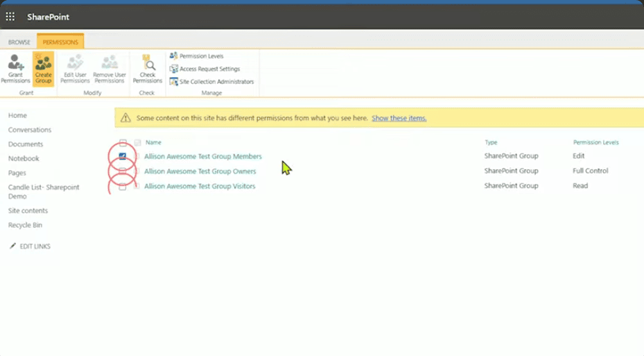Open Allison Awesome Test Group Visitors
The image size is (644, 356).
click(200, 186)
